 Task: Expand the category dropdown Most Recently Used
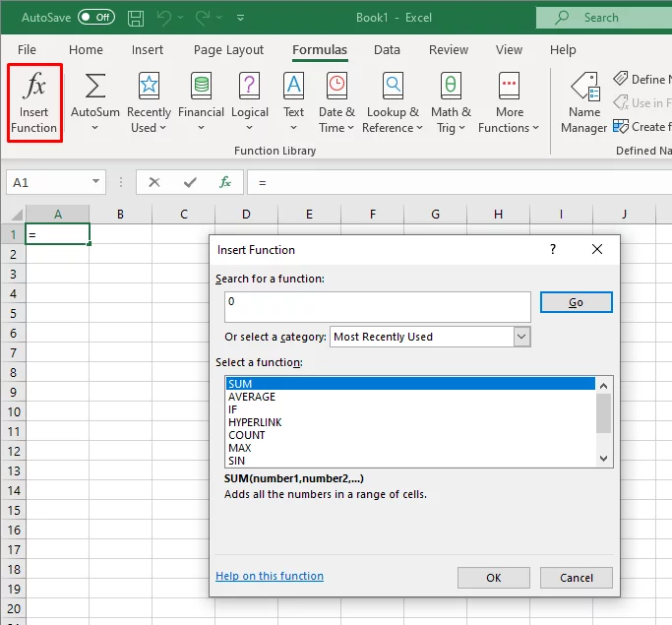pos(521,337)
